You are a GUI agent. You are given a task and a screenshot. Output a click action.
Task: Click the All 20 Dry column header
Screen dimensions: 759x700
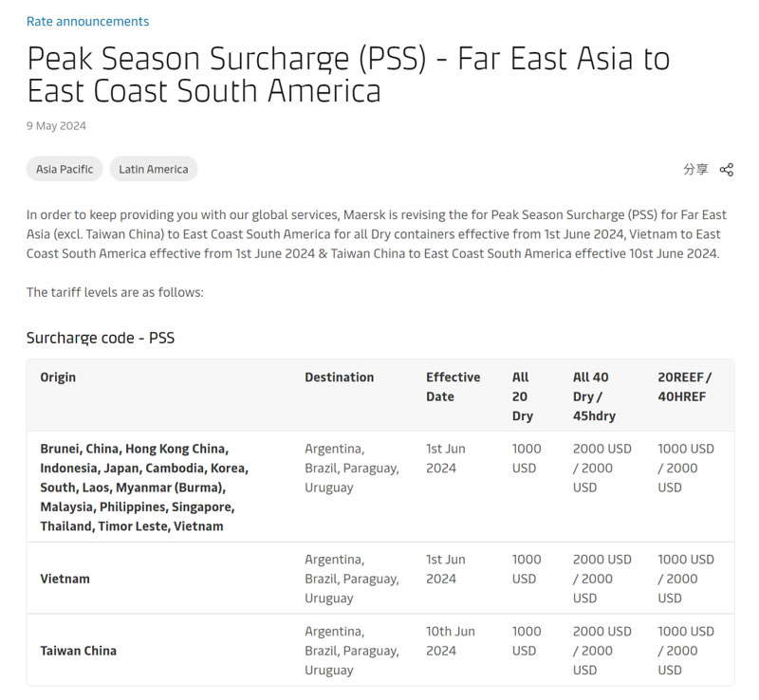click(x=523, y=396)
